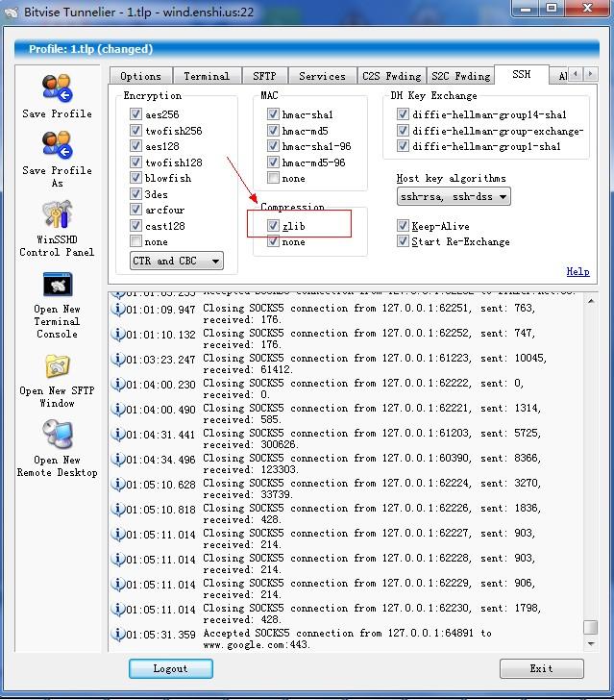Disable the Keep-Alive checkbox
The width and height of the screenshot is (614, 700).
(403, 226)
